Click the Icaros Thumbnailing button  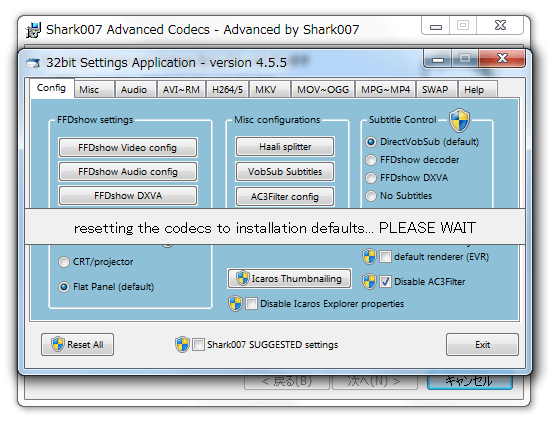coord(289,279)
